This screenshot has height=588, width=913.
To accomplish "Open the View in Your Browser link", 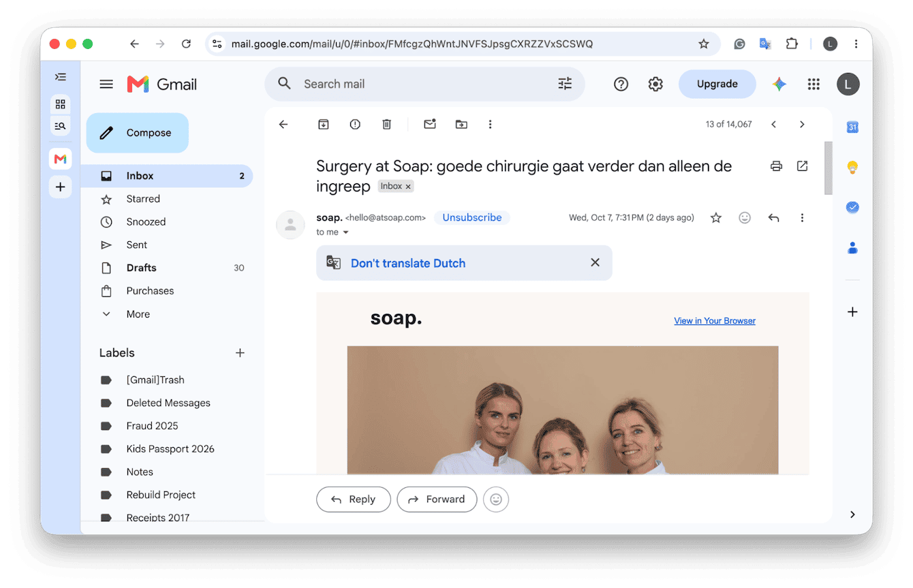I will (x=715, y=321).
